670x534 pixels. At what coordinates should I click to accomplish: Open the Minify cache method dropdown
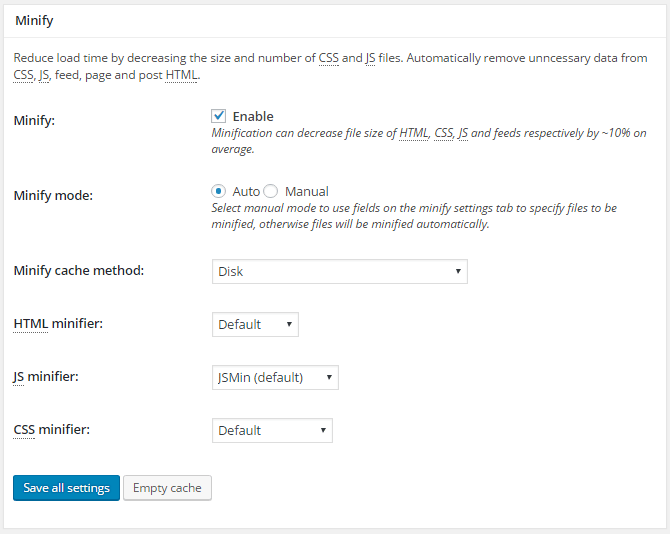340,271
